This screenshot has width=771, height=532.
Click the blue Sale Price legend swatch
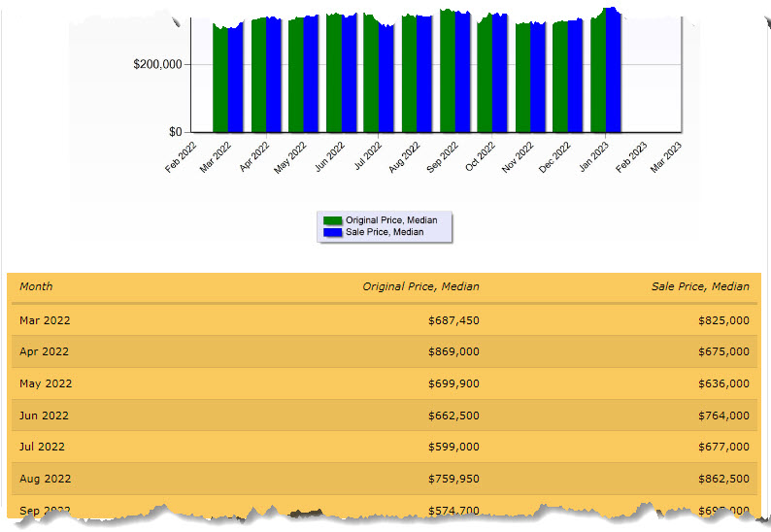(332, 232)
